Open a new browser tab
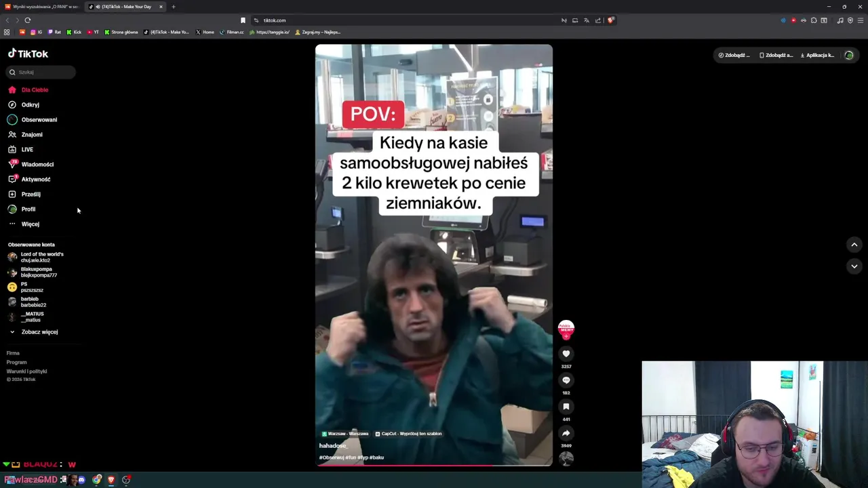Screen dimensions: 868x488 [x=173, y=7]
